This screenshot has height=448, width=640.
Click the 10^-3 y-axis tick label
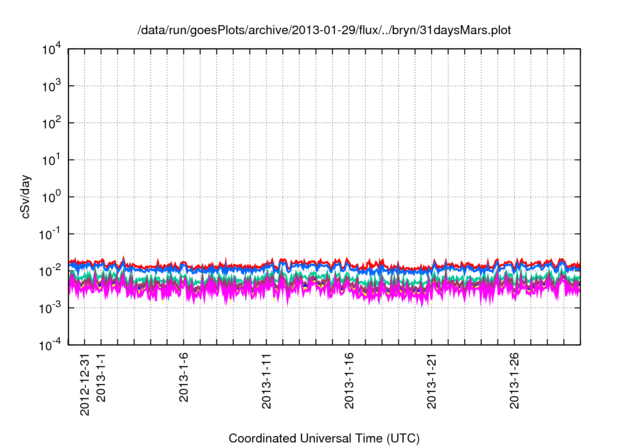pos(48,308)
